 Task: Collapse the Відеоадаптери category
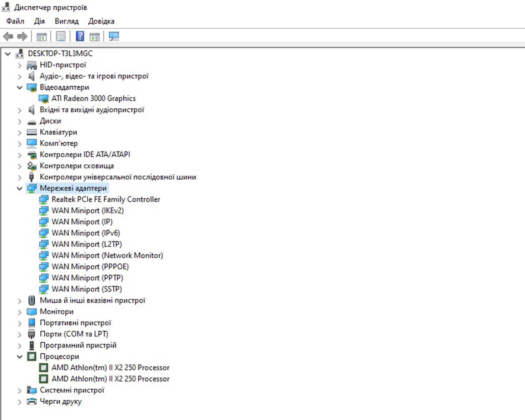(20, 87)
